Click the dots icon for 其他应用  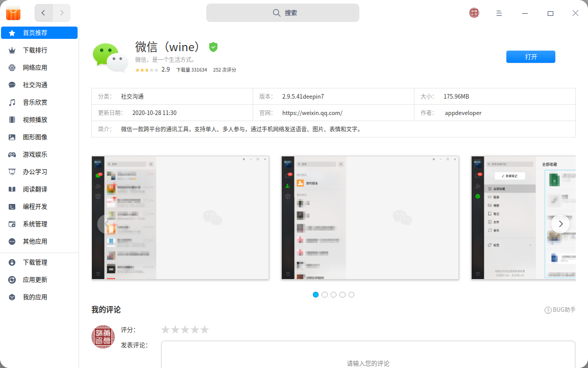[12, 241]
